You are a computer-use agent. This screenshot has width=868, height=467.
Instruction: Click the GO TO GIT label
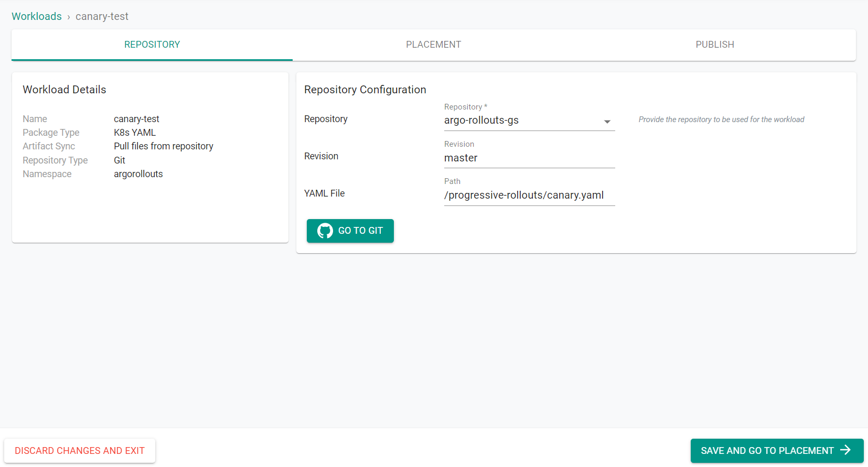360,231
